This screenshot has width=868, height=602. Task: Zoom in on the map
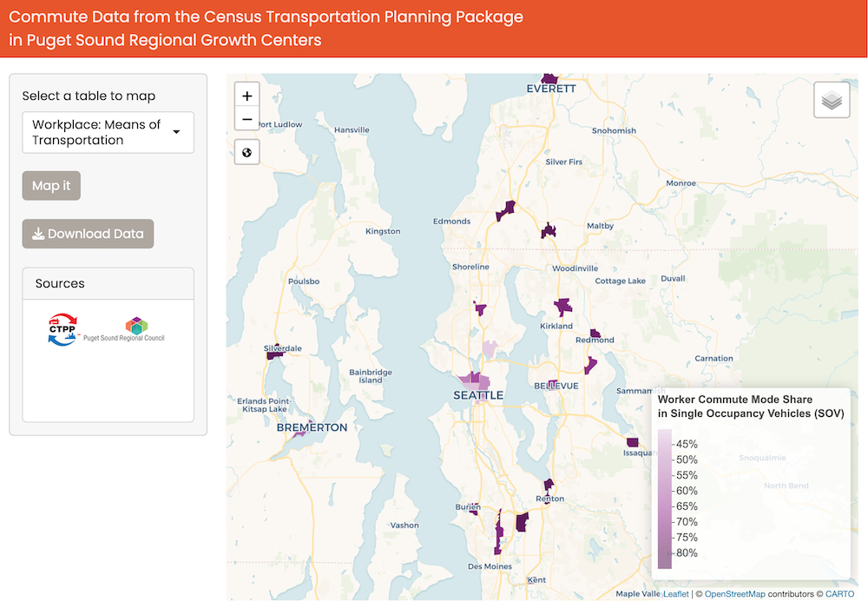[247, 96]
